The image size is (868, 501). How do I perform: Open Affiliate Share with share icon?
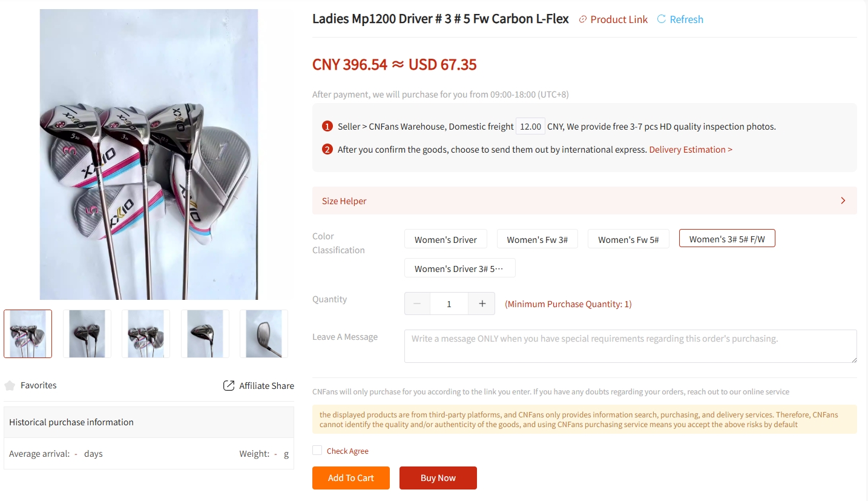click(x=228, y=385)
